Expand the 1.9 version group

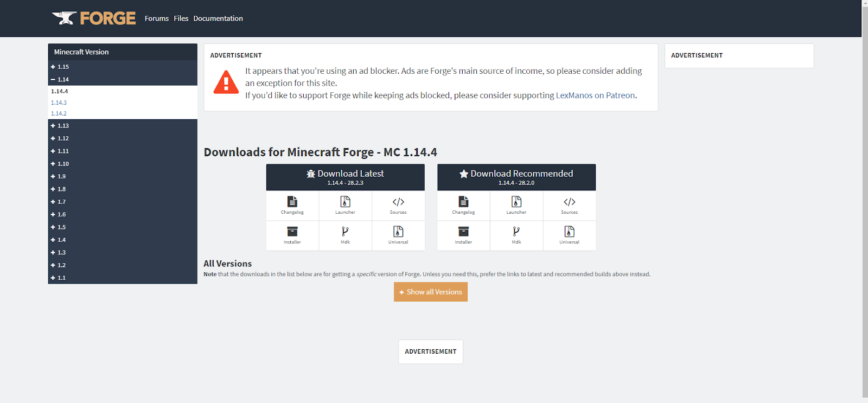(x=123, y=176)
